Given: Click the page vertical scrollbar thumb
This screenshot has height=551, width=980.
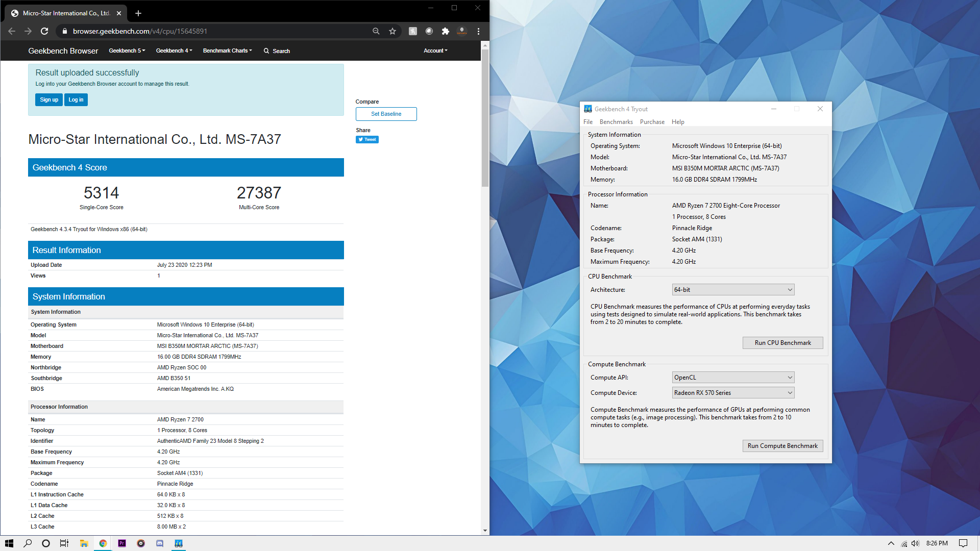Looking at the screenshot, I should click(x=485, y=117).
